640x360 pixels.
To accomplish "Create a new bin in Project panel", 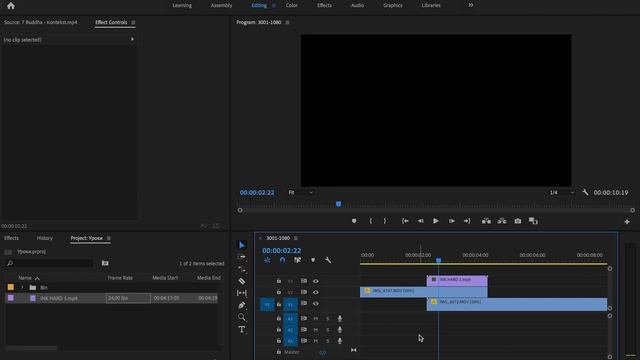I will [105, 263].
